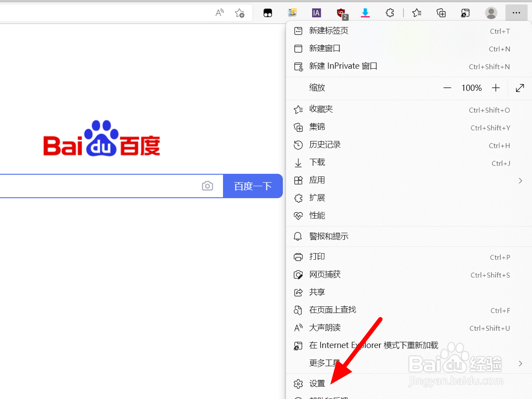Decrease zoom with the minus button
The height and width of the screenshot is (399, 532).
pos(447,88)
